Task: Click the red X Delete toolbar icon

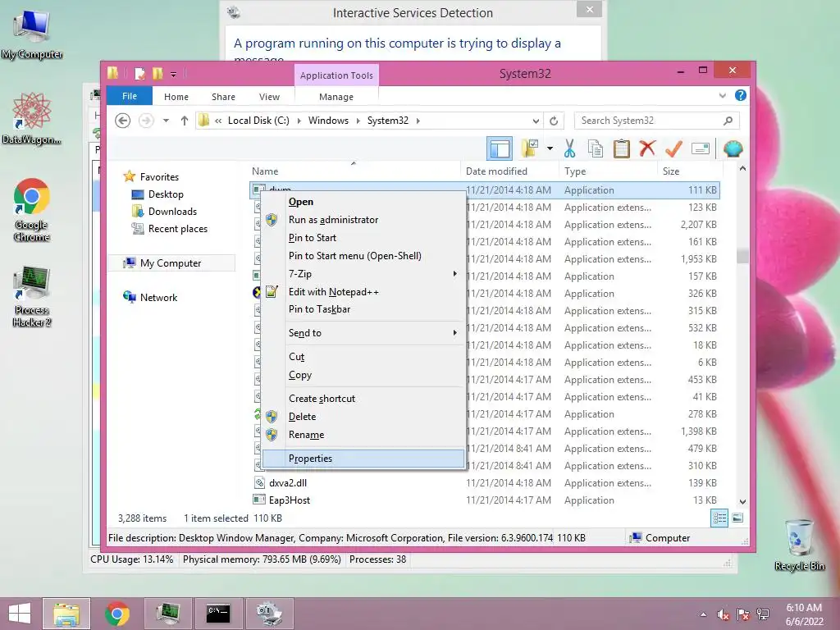Action: pyautogui.click(x=647, y=148)
